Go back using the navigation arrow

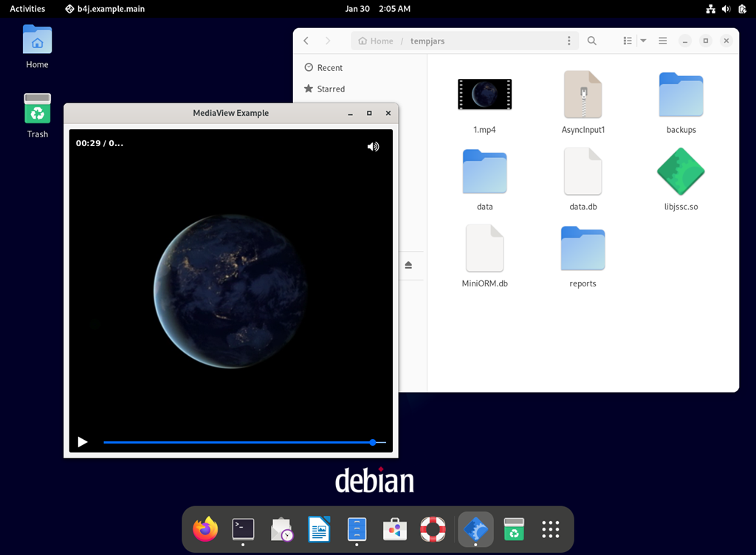(306, 41)
